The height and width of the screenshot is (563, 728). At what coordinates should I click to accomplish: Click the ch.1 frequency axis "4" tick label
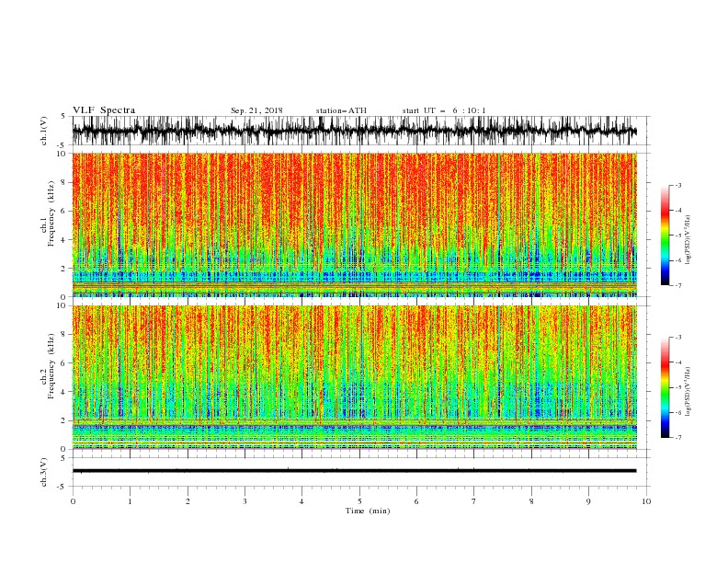[x=64, y=240]
